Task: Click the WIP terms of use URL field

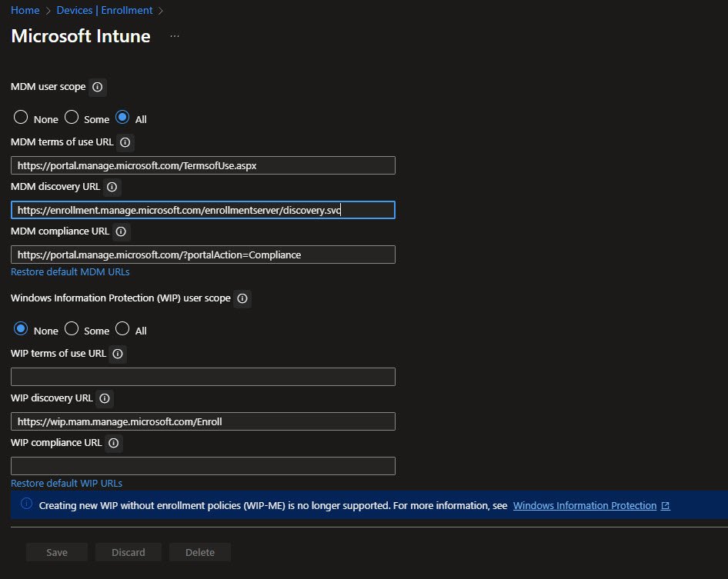Action: (203, 377)
